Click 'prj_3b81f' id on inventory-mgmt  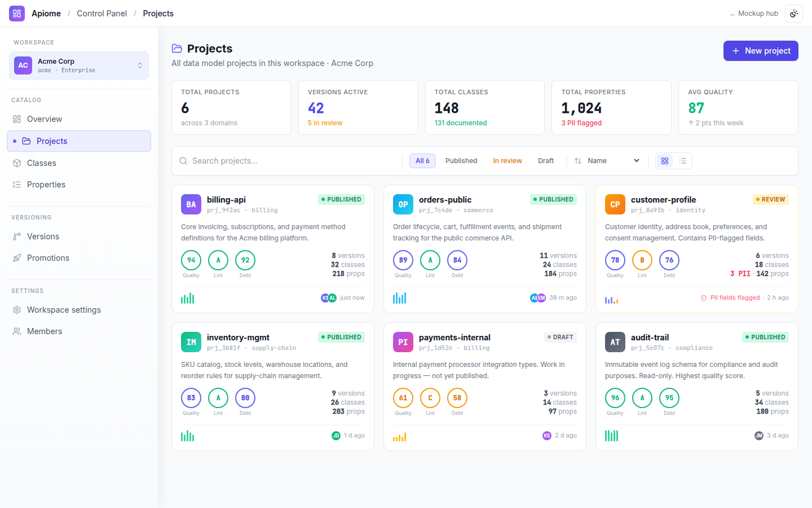[223, 348]
